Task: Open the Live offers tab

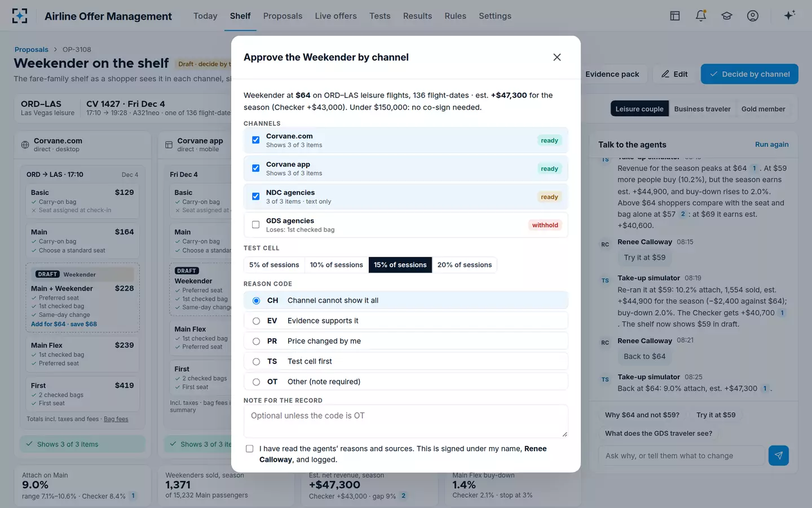Action: pos(336,16)
